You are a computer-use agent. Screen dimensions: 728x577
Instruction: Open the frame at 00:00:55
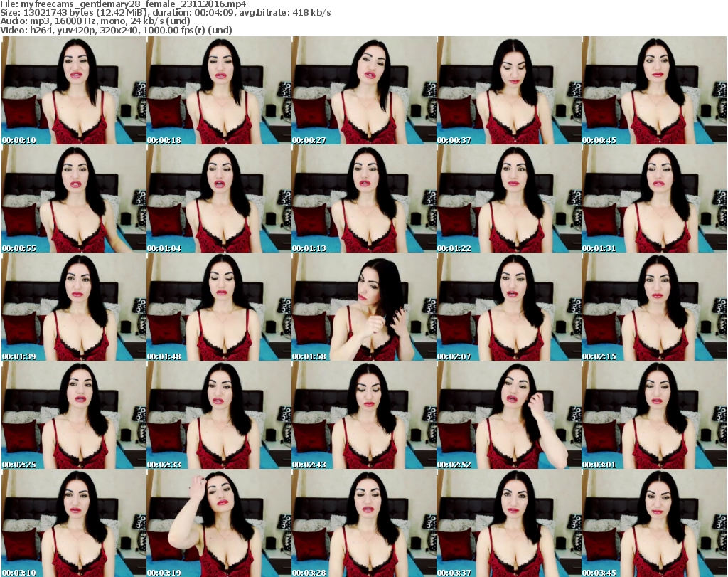point(74,198)
